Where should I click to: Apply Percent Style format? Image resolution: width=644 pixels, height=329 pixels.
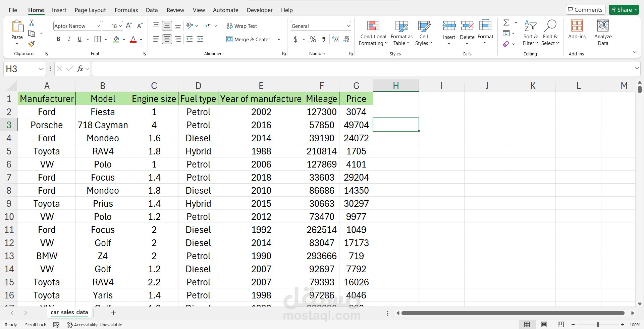[313, 39]
